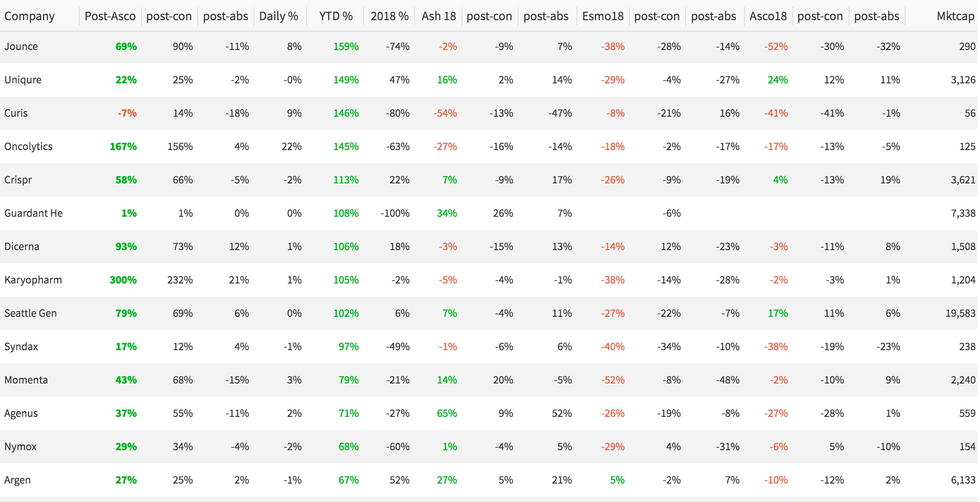Click the Ash 18 column header
This screenshot has height=502, width=980.
click(439, 16)
